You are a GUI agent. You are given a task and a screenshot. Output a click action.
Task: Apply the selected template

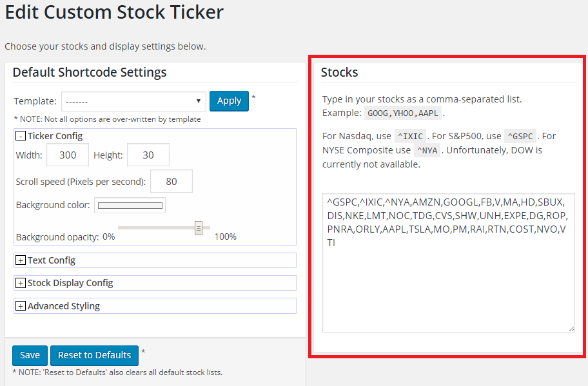[x=229, y=101]
